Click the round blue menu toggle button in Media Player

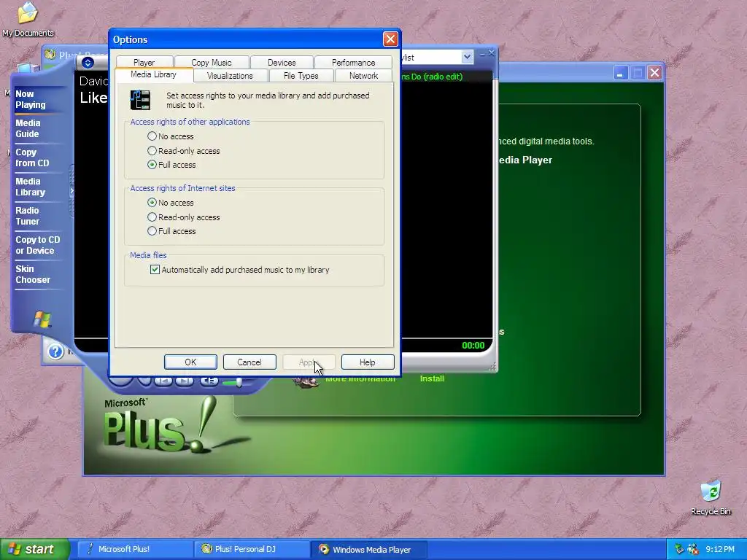tap(88, 63)
